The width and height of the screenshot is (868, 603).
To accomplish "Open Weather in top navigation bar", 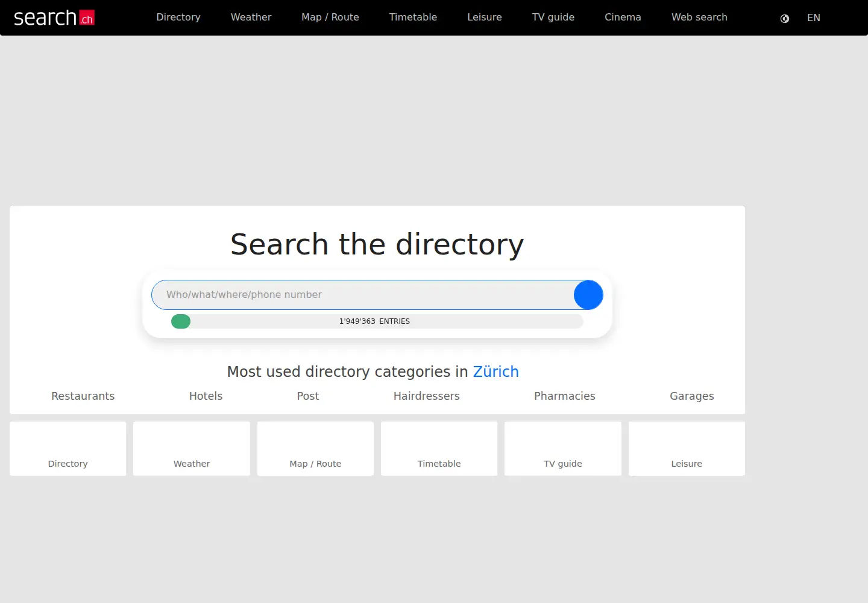I will (251, 17).
